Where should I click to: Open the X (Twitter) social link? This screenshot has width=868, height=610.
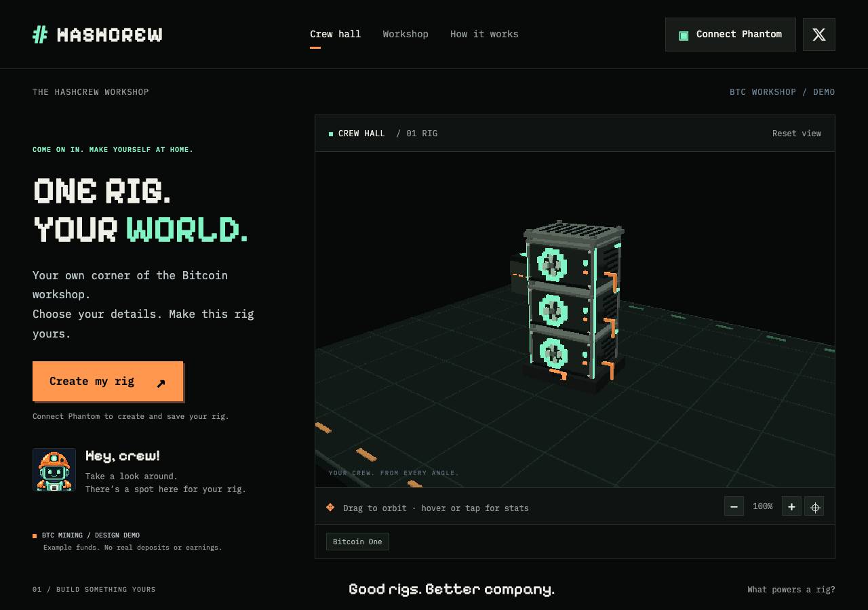(819, 35)
